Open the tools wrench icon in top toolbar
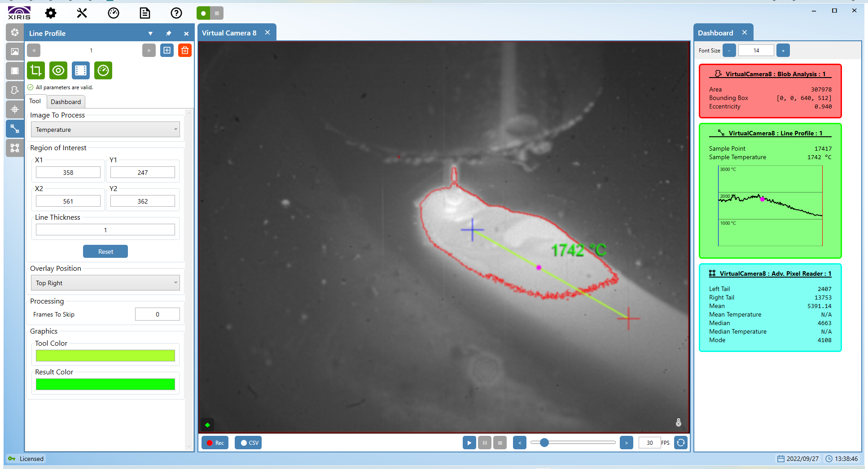The image size is (868, 469). coord(82,13)
